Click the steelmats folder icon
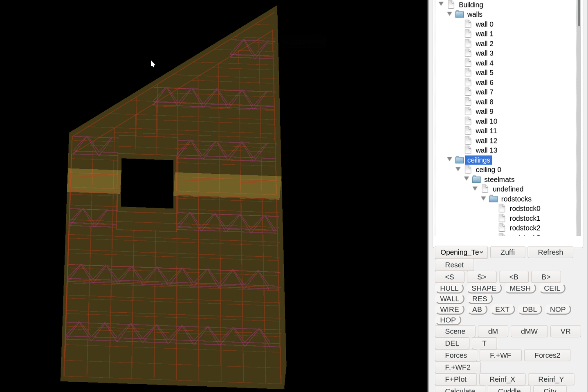 click(x=477, y=179)
